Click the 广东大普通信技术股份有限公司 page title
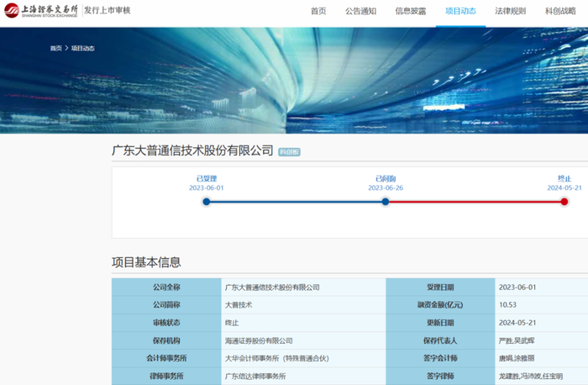Image resolution: width=588 pixels, height=385 pixels. click(192, 150)
